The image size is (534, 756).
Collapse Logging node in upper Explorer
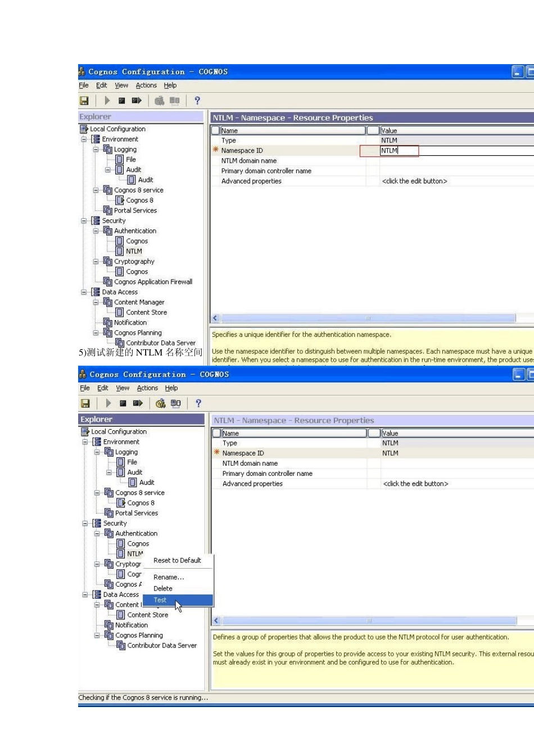pos(96,150)
